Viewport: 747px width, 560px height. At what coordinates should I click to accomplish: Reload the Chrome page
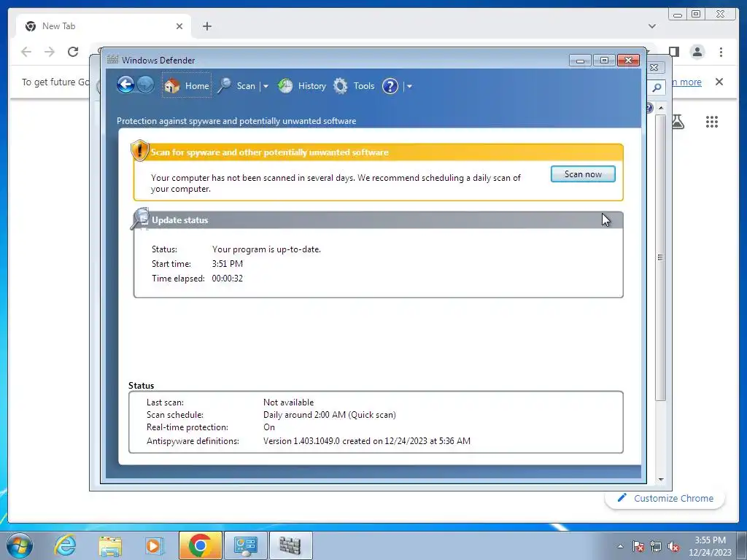(73, 52)
